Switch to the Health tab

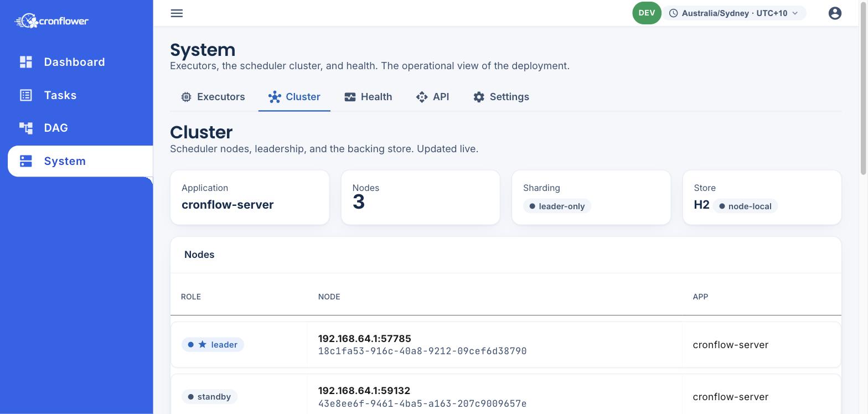[x=368, y=97]
